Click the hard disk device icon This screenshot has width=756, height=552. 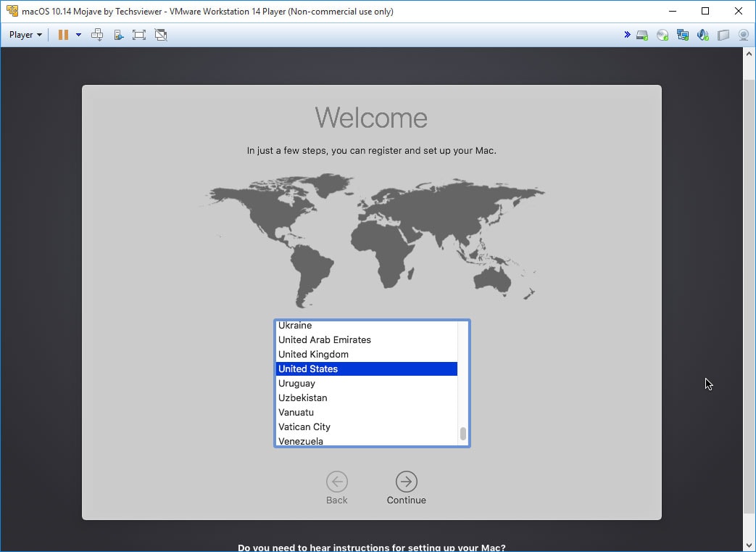[x=642, y=35]
